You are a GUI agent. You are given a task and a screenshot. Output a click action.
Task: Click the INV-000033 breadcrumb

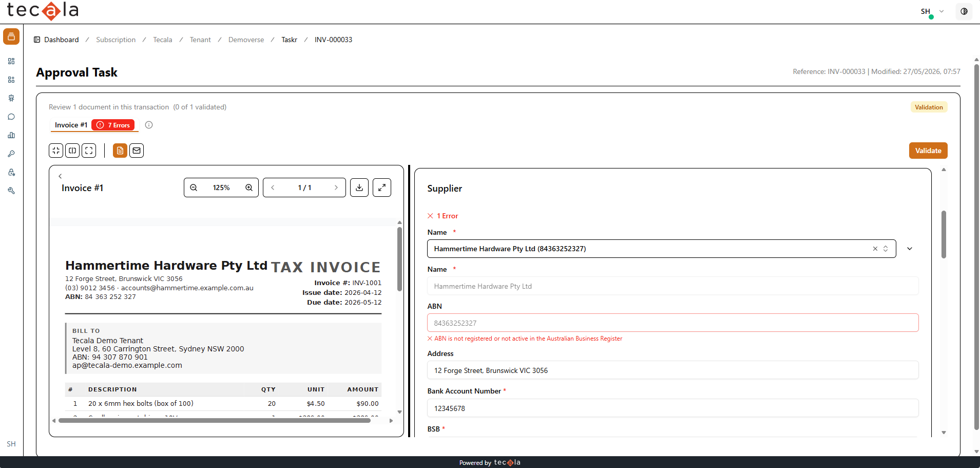tap(334, 40)
